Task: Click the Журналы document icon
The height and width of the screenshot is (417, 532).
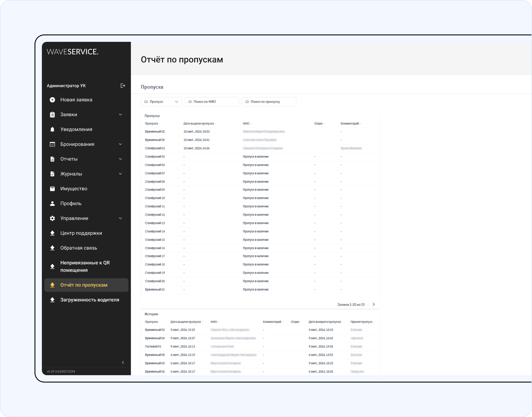Action: [x=52, y=174]
